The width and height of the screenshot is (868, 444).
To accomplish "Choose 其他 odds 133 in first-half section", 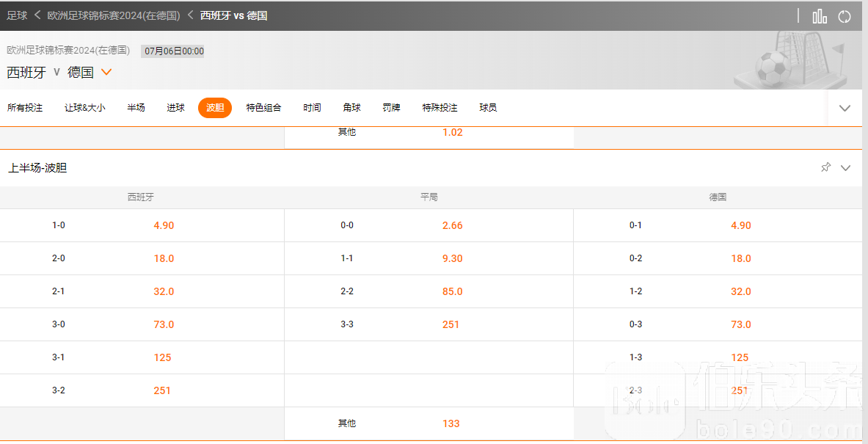I will pos(451,423).
